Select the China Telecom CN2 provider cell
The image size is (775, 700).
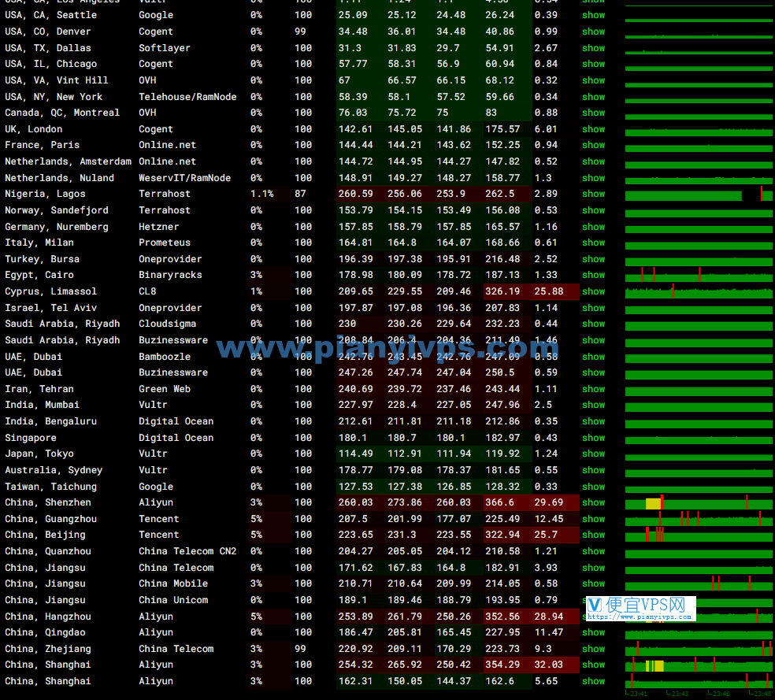[187, 551]
